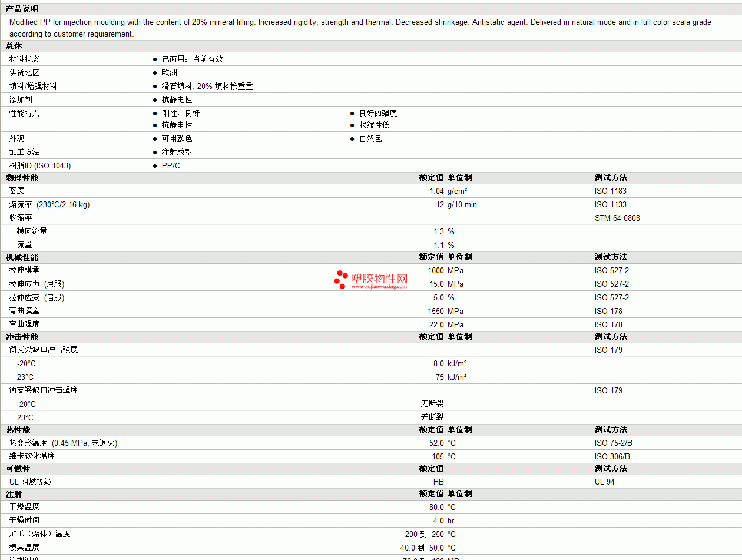Click the "刚性，良好" feature entry

(x=181, y=113)
